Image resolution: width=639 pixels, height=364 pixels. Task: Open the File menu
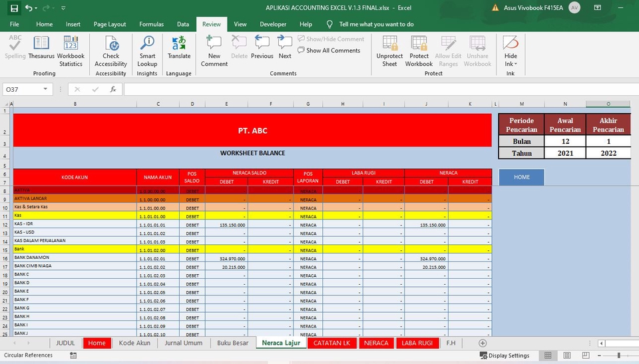[x=14, y=24]
